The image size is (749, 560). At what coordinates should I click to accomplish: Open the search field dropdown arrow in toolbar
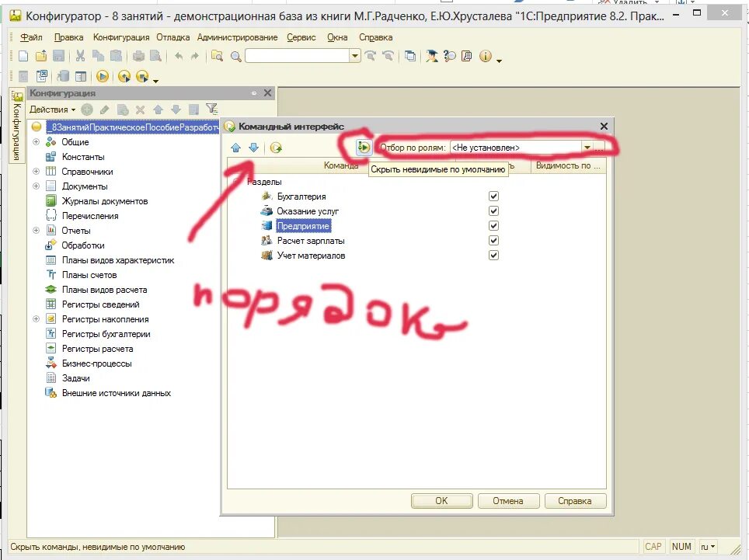355,57
